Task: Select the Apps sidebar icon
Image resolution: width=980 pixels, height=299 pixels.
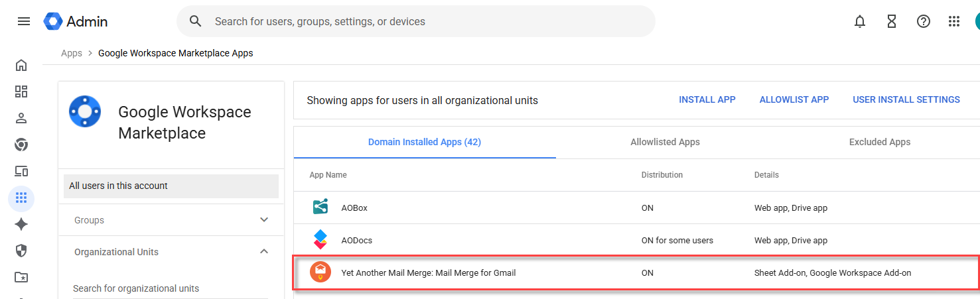Action: [x=21, y=198]
